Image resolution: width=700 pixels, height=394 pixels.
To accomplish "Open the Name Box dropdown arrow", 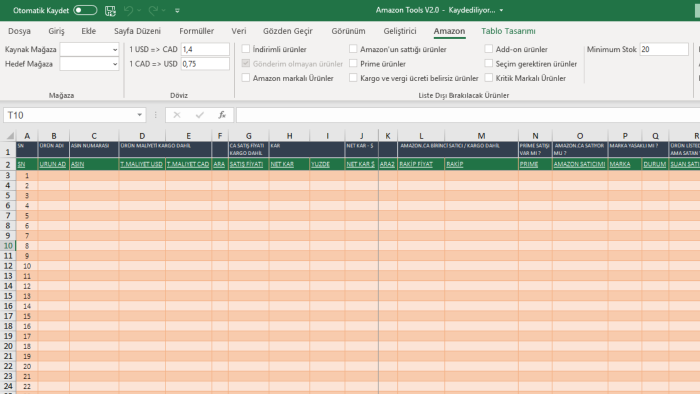I will click(x=139, y=115).
